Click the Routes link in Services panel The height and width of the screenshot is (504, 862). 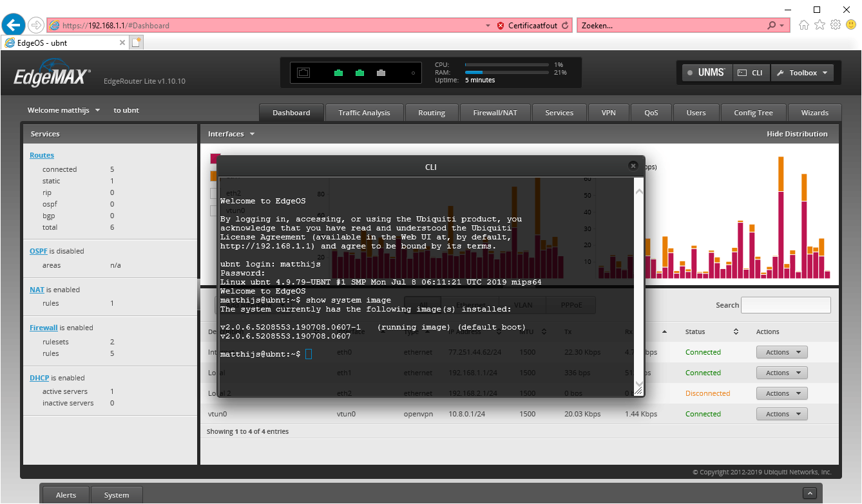click(42, 155)
